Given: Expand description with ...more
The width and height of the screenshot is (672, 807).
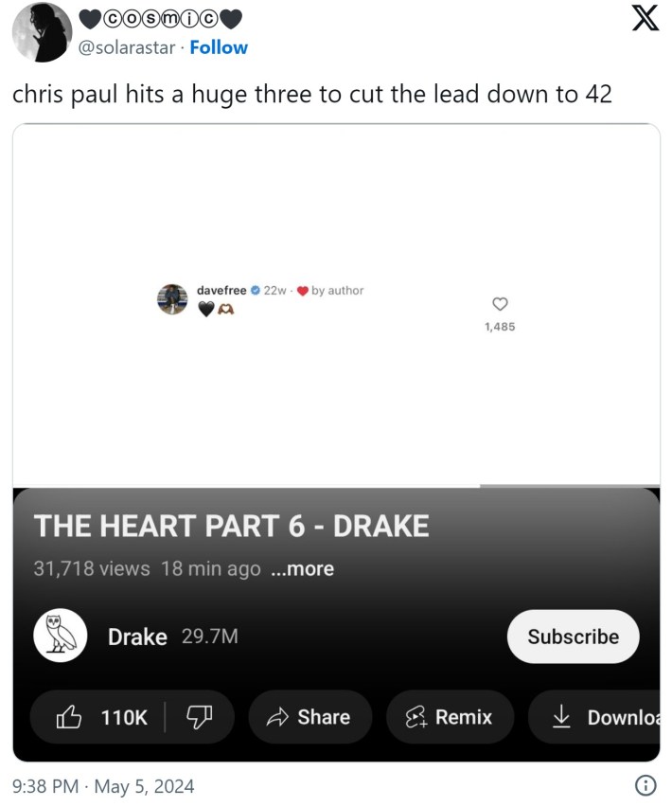Looking at the screenshot, I should tap(302, 569).
